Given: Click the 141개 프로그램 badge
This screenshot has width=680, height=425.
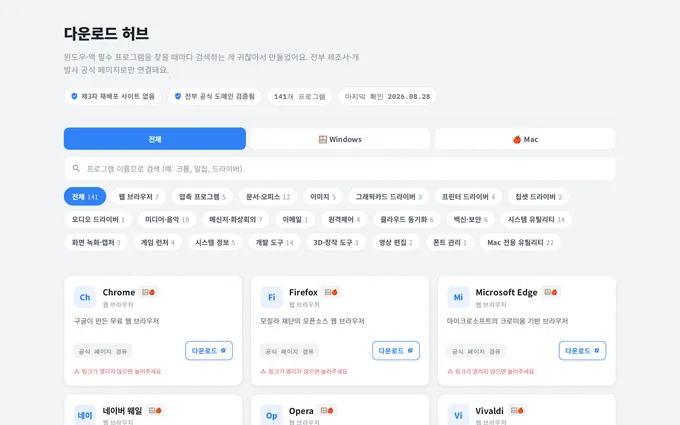Looking at the screenshot, I should tap(300, 96).
